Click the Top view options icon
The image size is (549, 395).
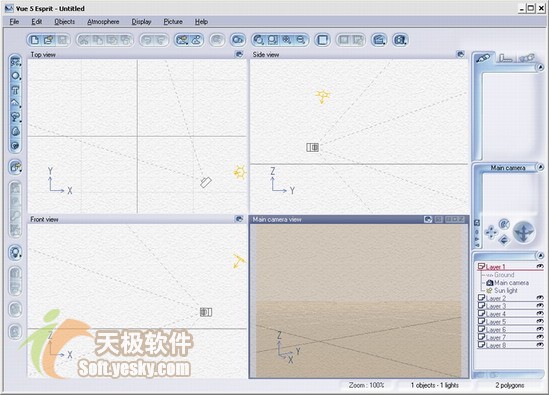239,54
